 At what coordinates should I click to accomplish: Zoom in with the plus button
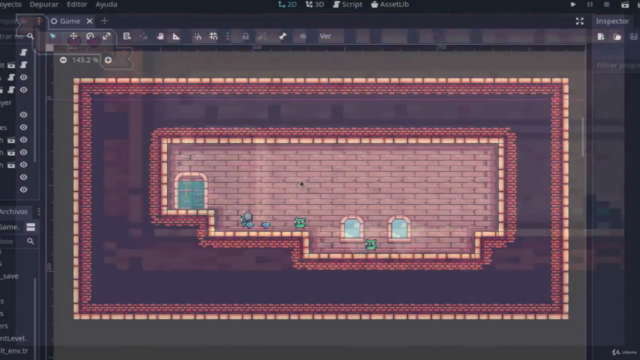pyautogui.click(x=108, y=60)
